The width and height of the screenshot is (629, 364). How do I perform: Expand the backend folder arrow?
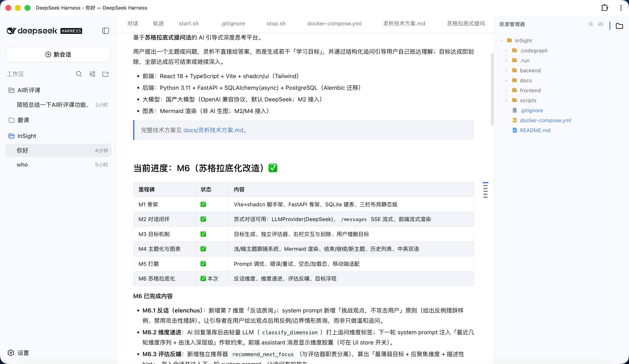tap(506, 71)
